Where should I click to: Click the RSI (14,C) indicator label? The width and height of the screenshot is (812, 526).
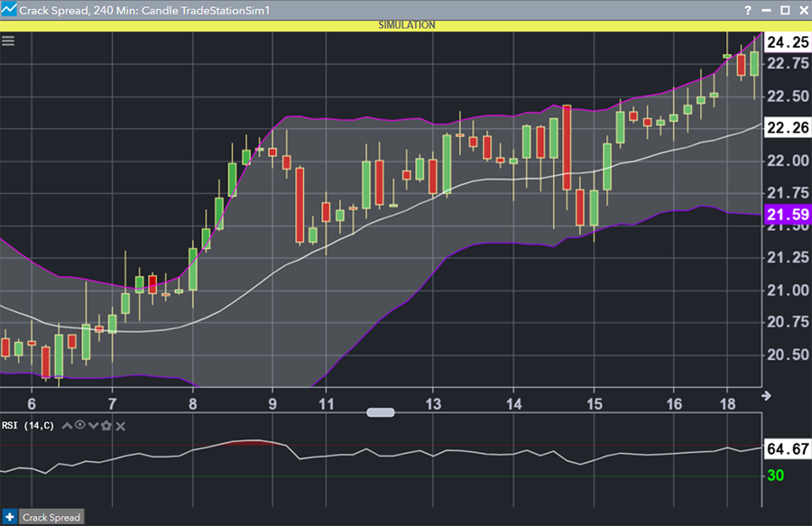(x=27, y=426)
